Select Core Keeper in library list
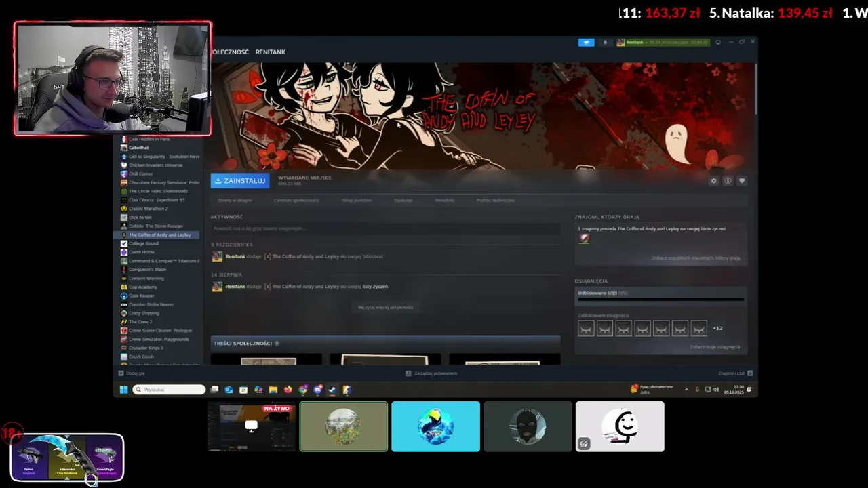Image resolution: width=868 pixels, height=488 pixels. (142, 296)
